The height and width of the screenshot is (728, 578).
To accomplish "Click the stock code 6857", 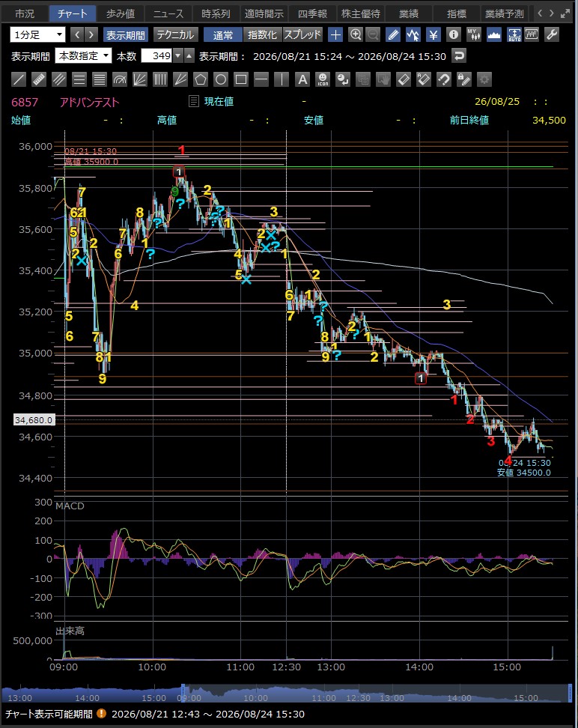I will (x=25, y=102).
